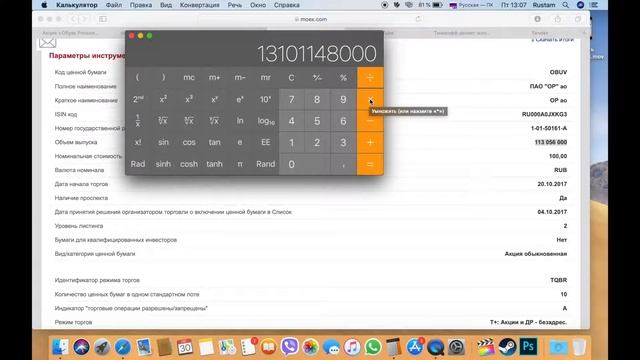Image resolution: width=640 pixels, height=360 pixels.
Task: Launch Siri from the Dock
Action: pos(81,347)
